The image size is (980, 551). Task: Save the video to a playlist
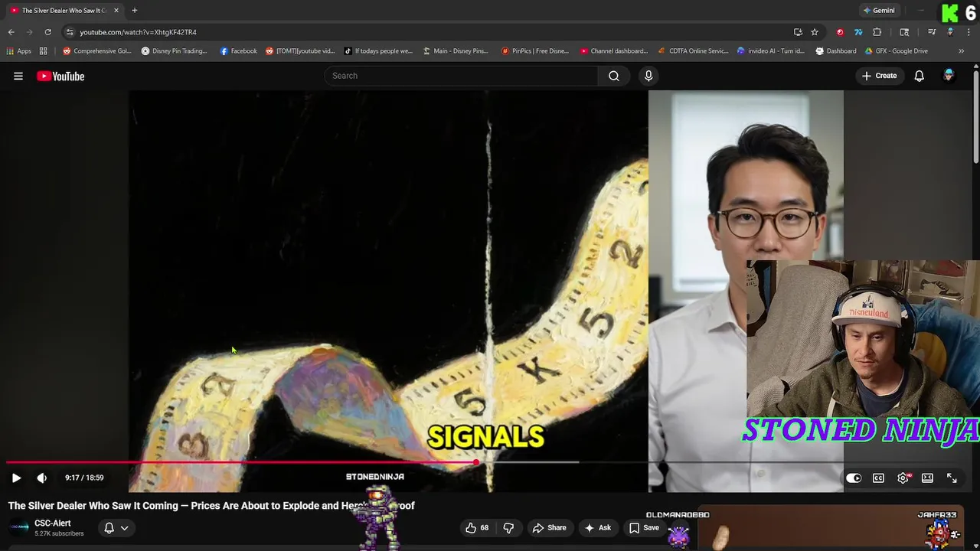click(643, 527)
